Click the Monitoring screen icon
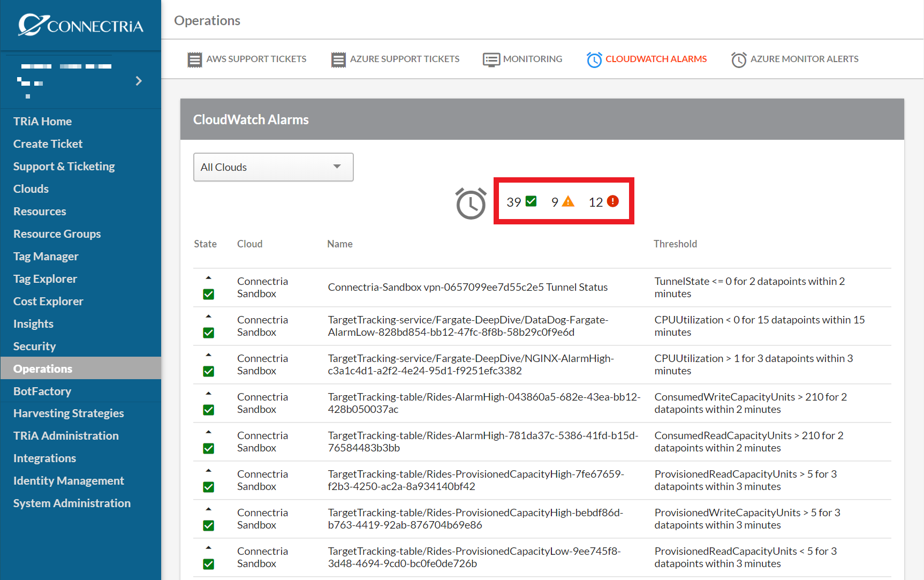The width and height of the screenshot is (924, 580). (x=491, y=59)
